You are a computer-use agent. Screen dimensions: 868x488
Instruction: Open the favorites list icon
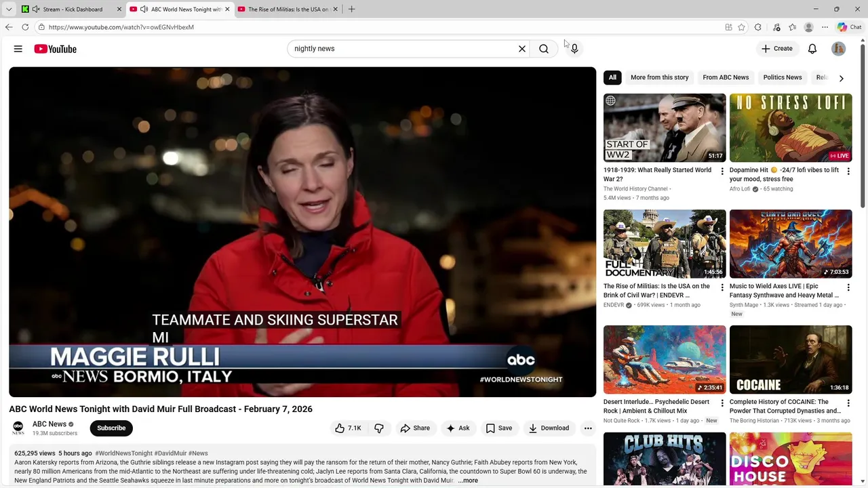coord(792,27)
